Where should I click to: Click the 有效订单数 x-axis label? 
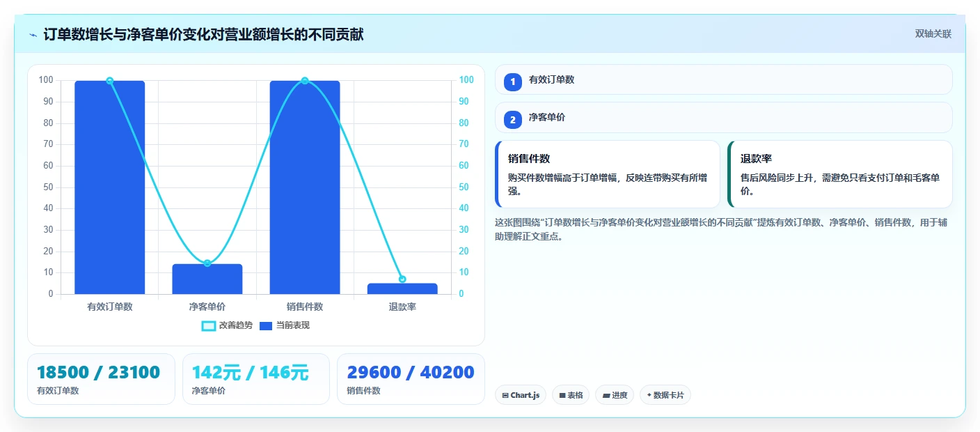[x=110, y=307]
